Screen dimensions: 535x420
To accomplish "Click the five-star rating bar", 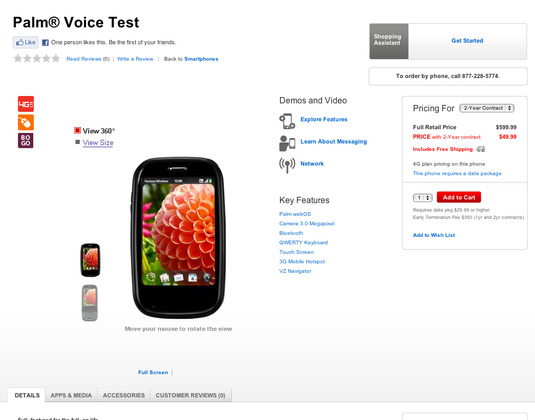I will (x=37, y=59).
